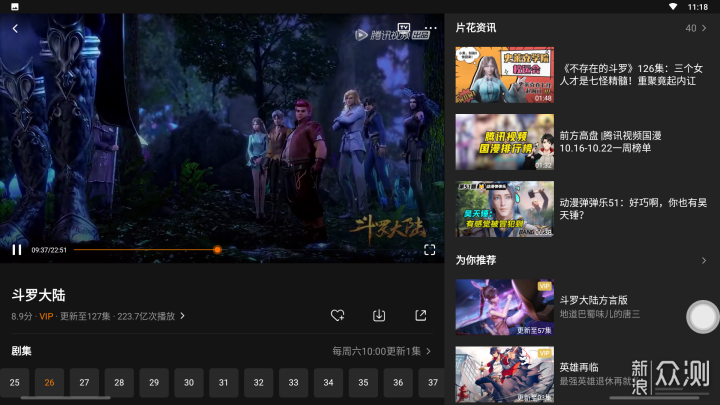This screenshot has width=720, height=405.
Task: Expand the 片花资讯 list showing 40
Action: click(x=696, y=28)
